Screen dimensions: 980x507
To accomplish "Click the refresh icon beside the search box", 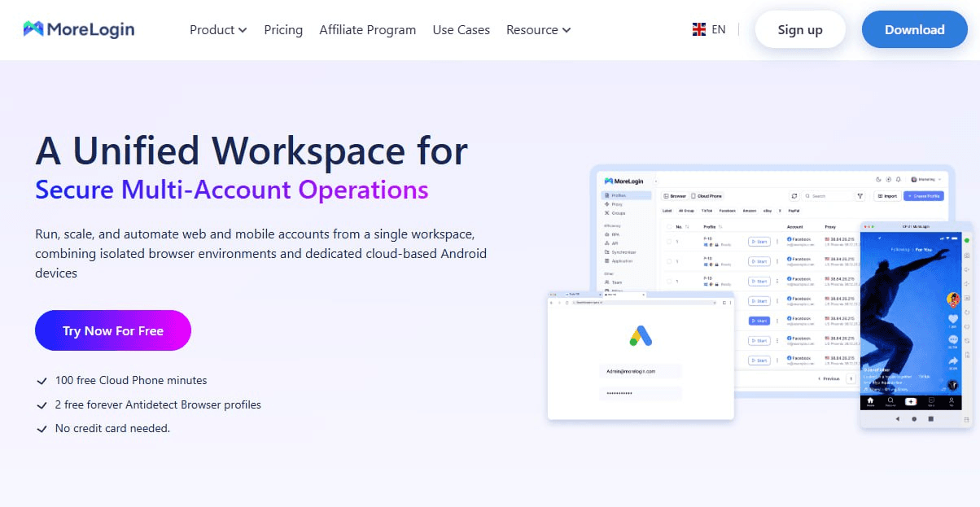I will tap(794, 196).
